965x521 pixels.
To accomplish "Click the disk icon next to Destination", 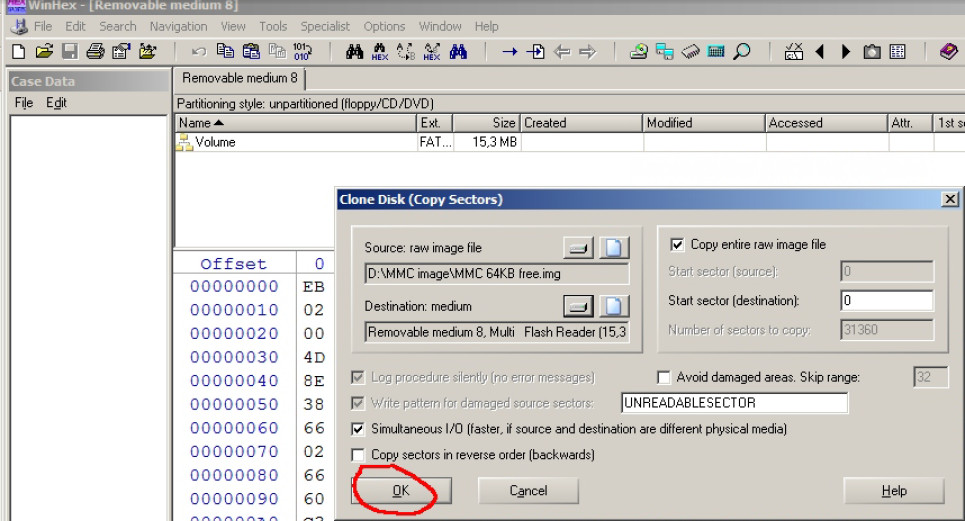I will click(x=579, y=306).
